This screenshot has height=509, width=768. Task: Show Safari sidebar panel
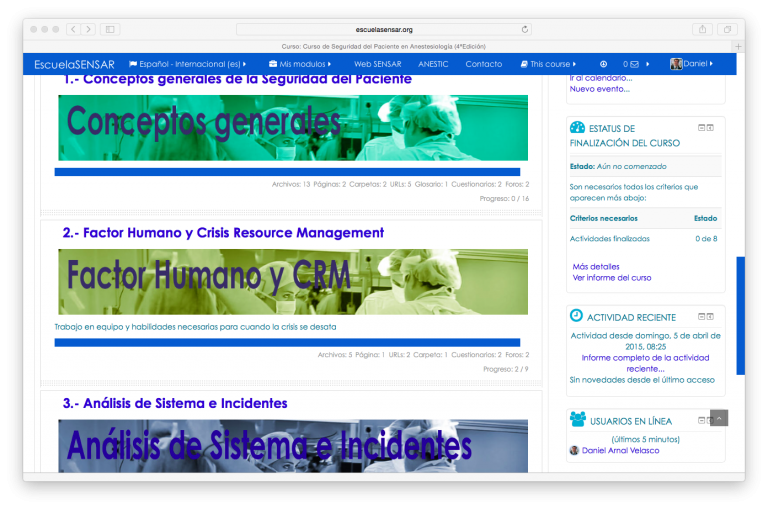[109, 30]
